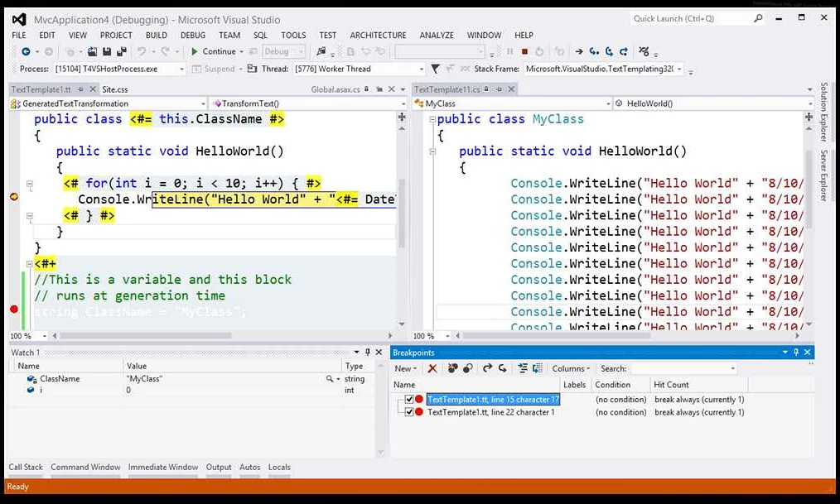Uncheck the line 15 breakpoint checkbox

[409, 400]
